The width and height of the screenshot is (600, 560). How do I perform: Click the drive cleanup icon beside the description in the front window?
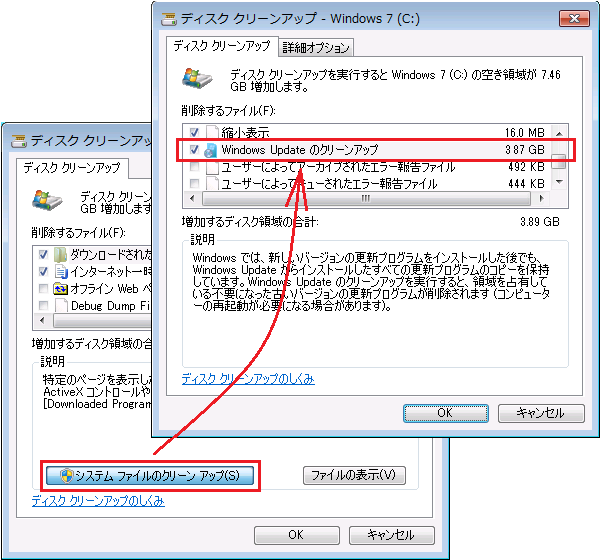pos(197,78)
